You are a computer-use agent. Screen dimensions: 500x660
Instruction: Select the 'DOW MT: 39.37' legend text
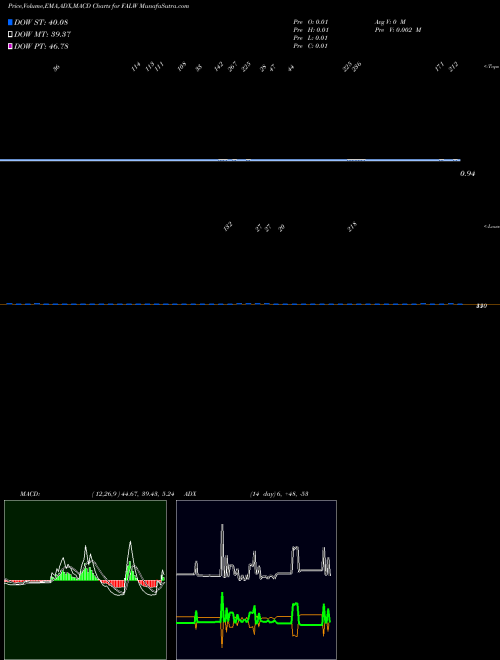[x=42, y=35]
